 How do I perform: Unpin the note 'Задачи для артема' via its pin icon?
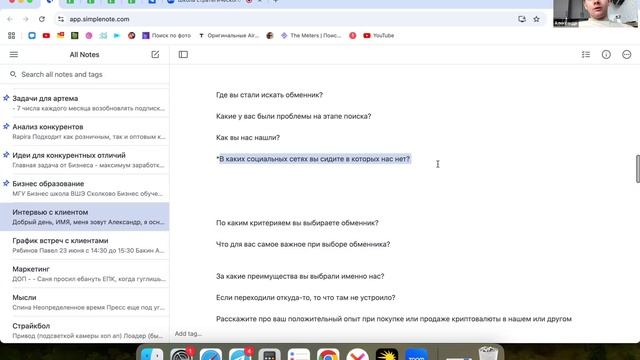pos(6,98)
